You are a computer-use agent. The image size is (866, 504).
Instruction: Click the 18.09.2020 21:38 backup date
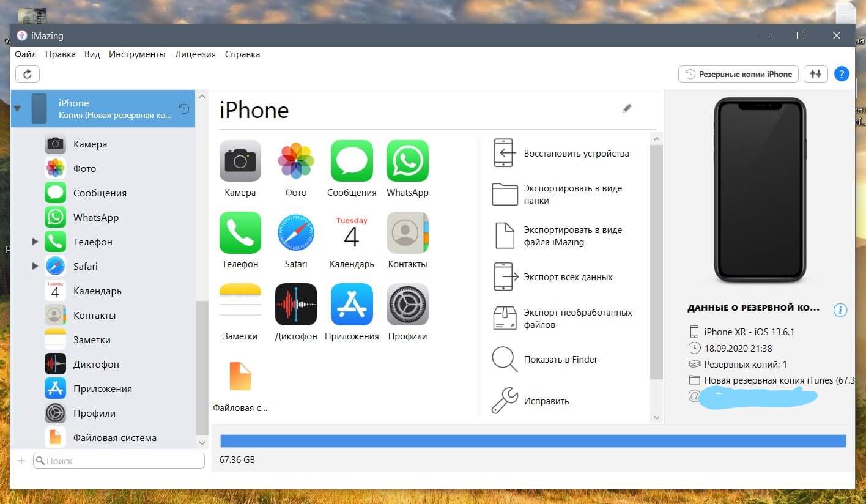pos(738,348)
